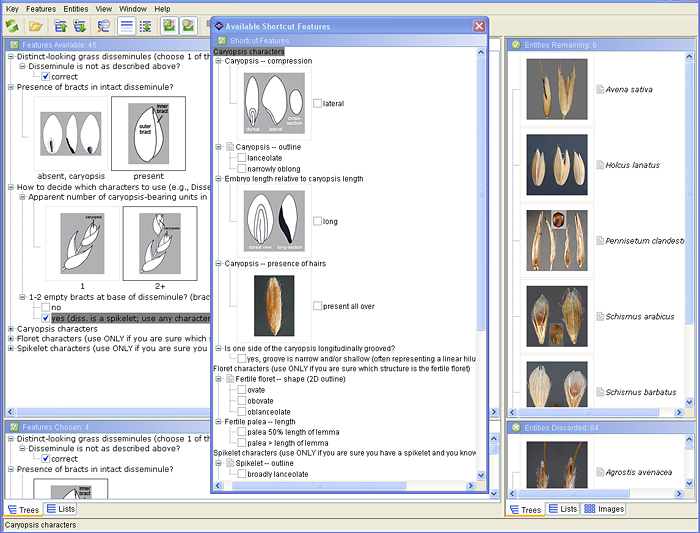The width and height of the screenshot is (700, 533).
Task: Check the present all over hairs checkbox
Action: (317, 306)
